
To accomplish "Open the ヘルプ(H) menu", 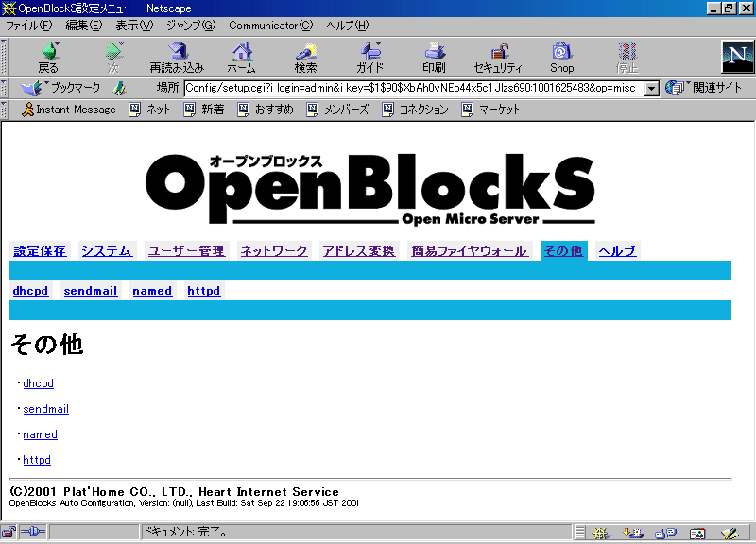I will pos(348,25).
